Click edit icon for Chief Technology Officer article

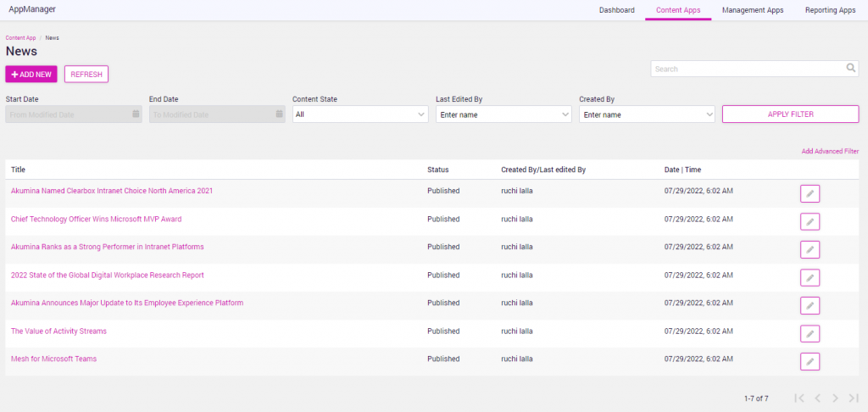click(x=810, y=222)
